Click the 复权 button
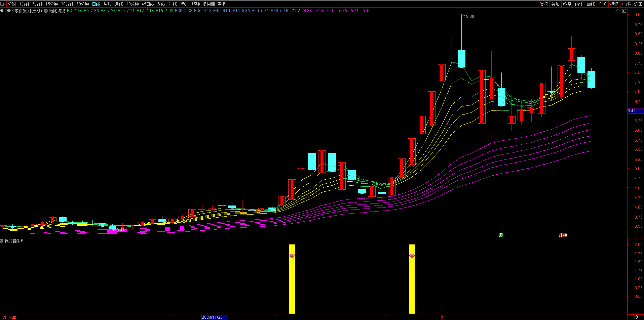The height and width of the screenshot is (320, 644). (544, 4)
